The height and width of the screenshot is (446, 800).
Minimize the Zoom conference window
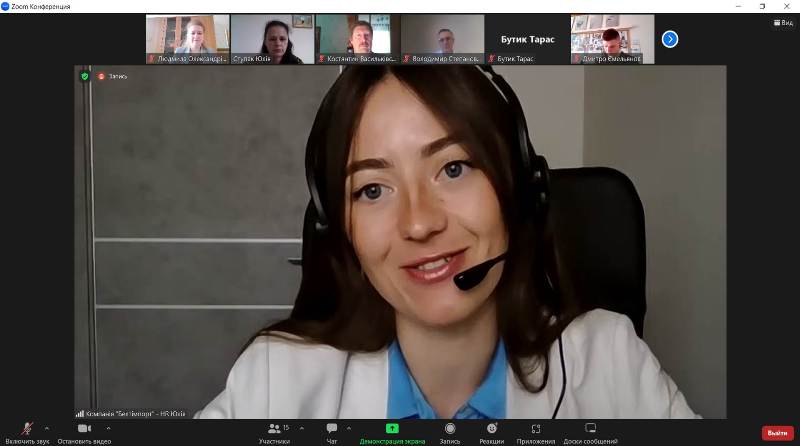738,6
